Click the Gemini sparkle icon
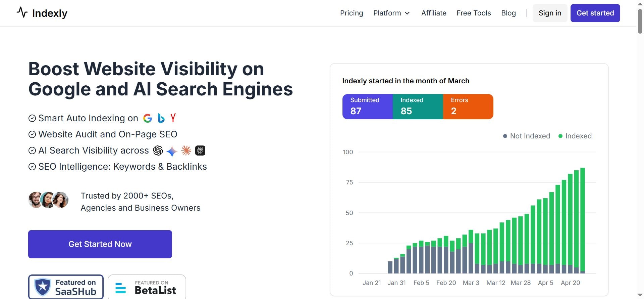The width and height of the screenshot is (644, 299). click(x=172, y=151)
